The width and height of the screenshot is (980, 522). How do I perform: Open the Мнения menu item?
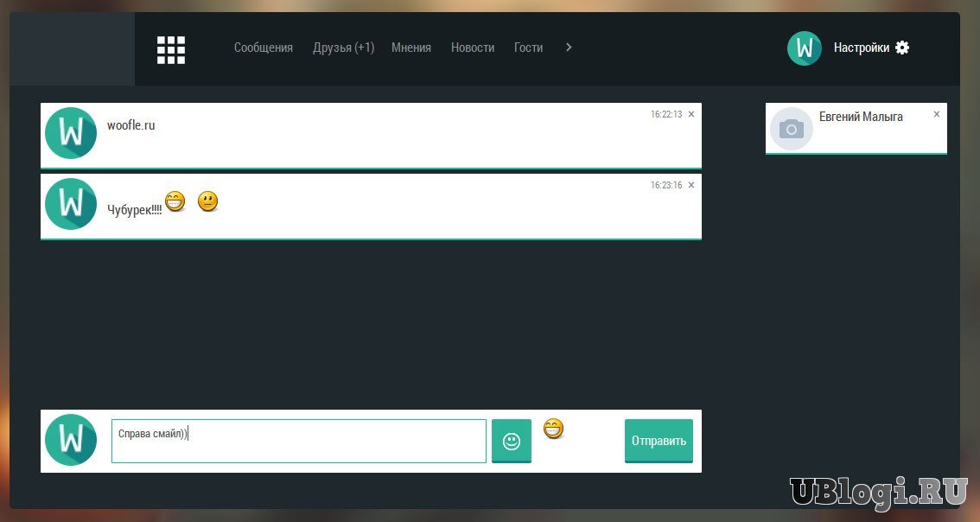[x=411, y=48]
